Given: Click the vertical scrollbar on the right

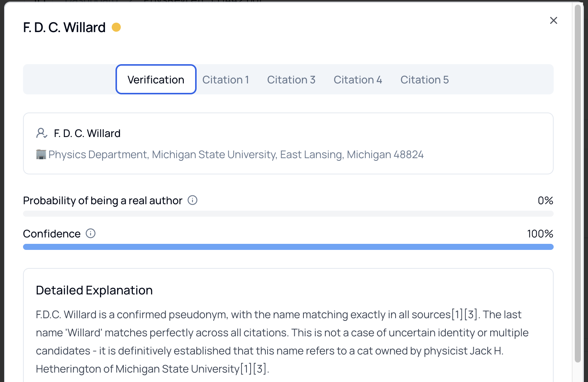Looking at the screenshot, I should pos(577,181).
